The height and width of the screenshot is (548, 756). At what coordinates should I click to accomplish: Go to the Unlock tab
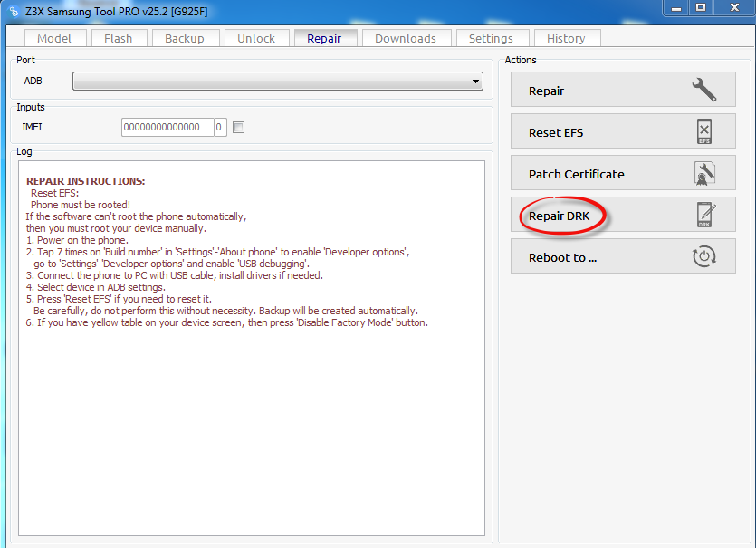pos(256,38)
